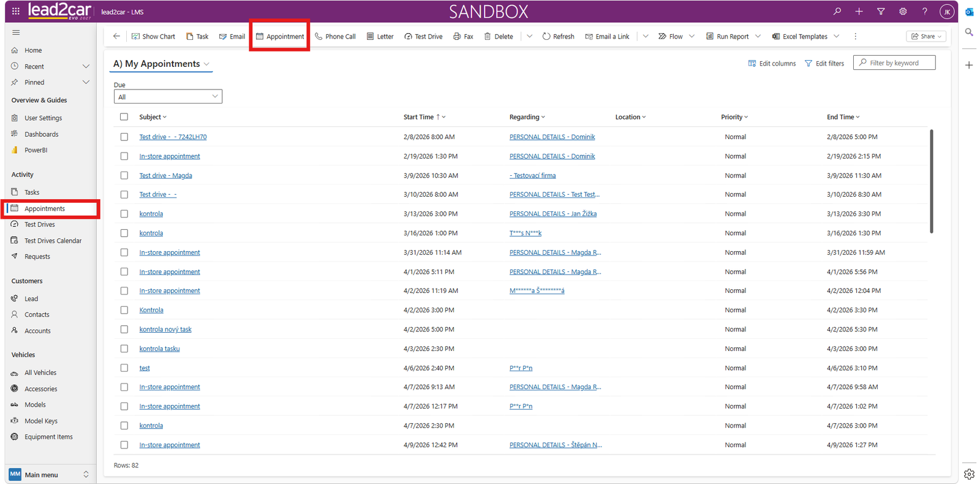Refresh the appointments list
The height and width of the screenshot is (484, 980).
558,36
